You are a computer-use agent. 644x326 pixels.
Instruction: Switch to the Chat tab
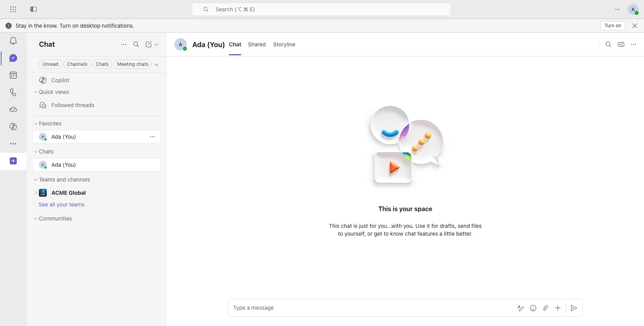tap(235, 44)
